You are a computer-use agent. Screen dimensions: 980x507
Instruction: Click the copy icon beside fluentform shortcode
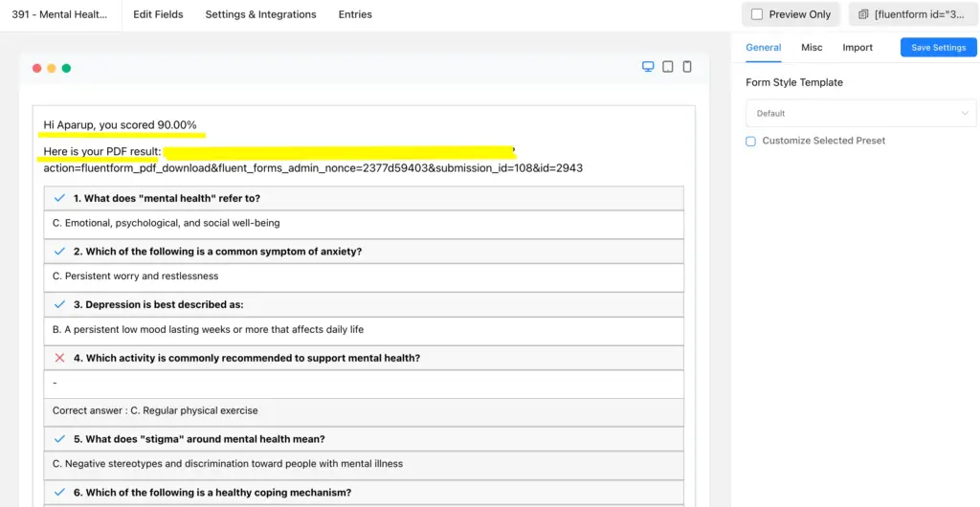(x=864, y=14)
